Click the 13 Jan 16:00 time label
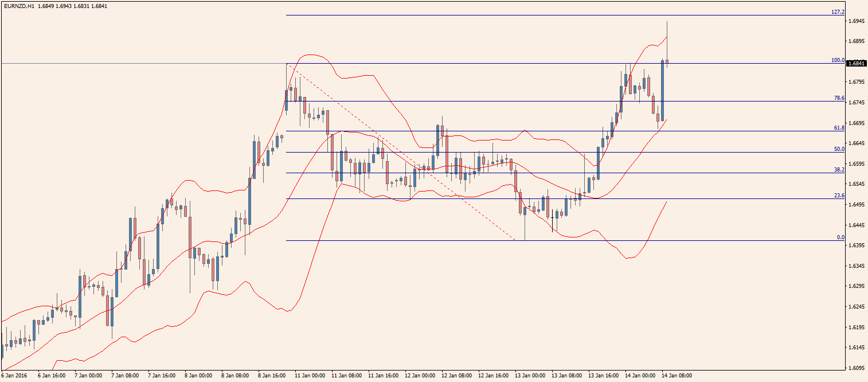The height and width of the screenshot is (382, 868). pos(603,376)
